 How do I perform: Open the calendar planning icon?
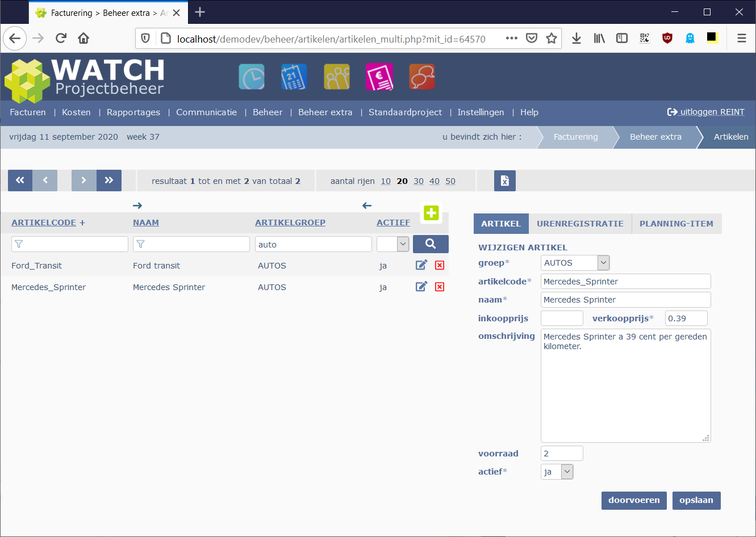[294, 77]
